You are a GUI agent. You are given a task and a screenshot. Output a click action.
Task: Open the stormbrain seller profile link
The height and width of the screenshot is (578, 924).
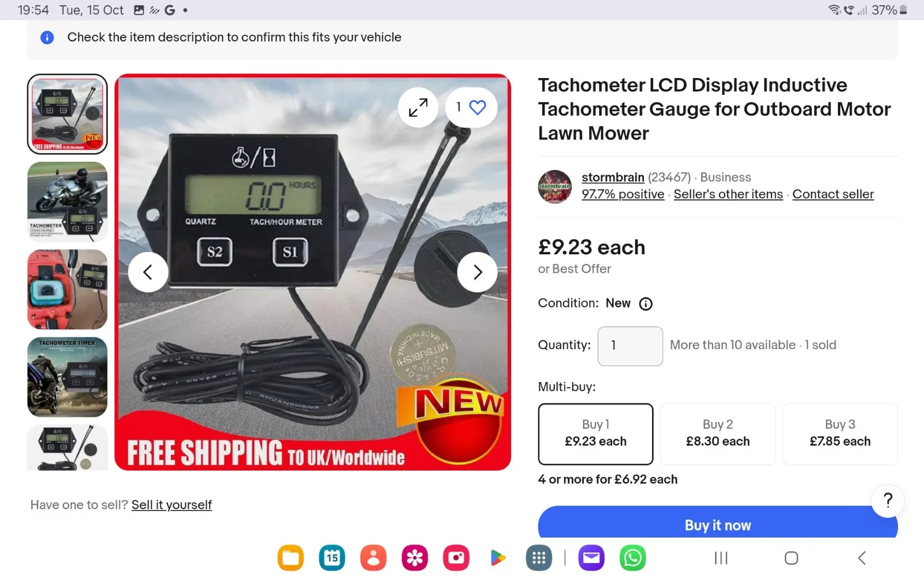[x=613, y=177]
